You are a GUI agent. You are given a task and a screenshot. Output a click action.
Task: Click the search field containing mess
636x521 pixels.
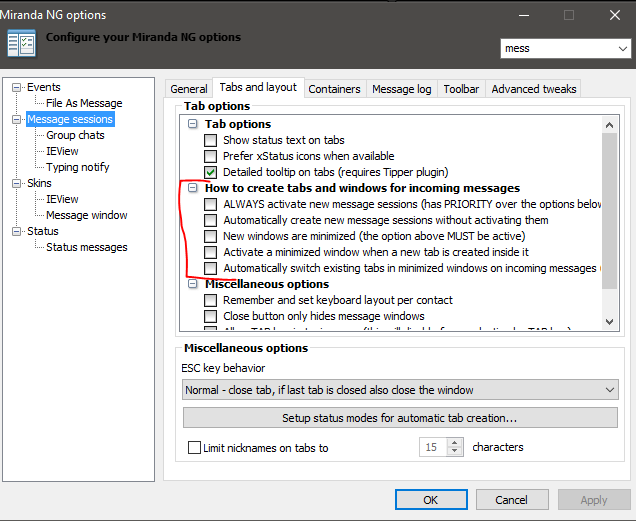click(558, 49)
